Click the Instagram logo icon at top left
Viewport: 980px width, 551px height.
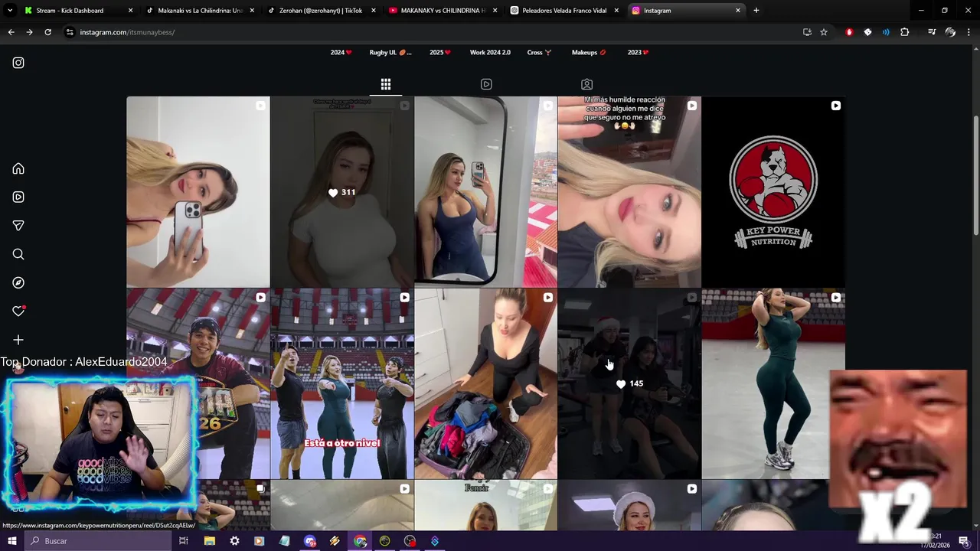coord(18,63)
